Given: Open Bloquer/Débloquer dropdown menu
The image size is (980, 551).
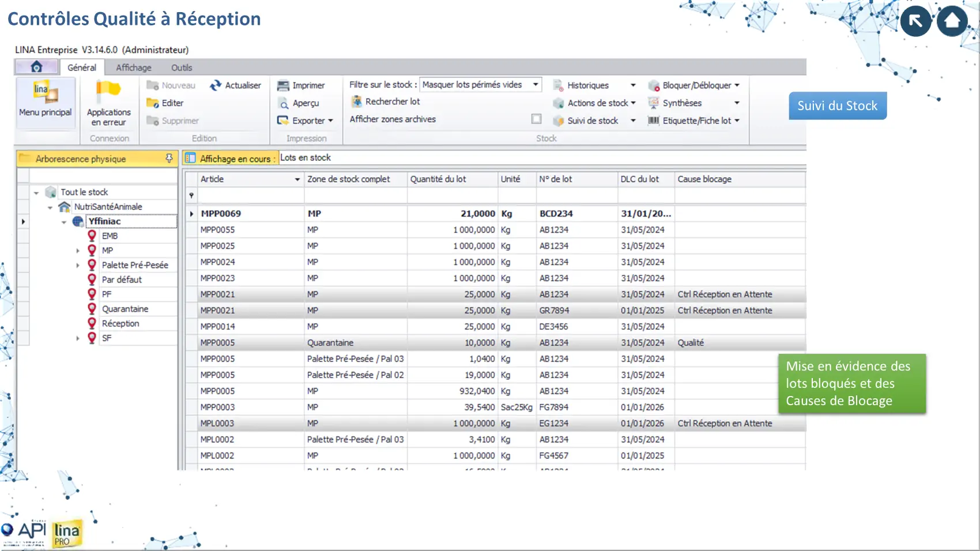Looking at the screenshot, I should click(x=737, y=85).
